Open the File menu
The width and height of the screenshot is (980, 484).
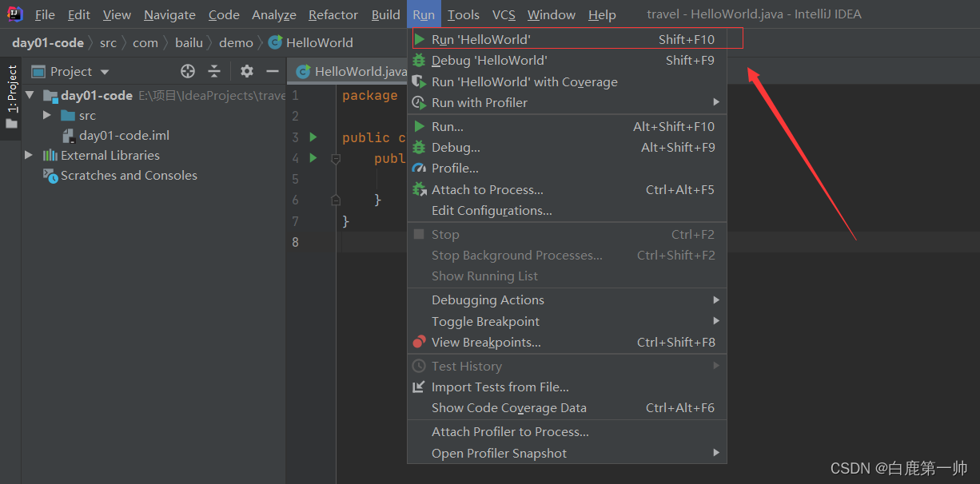(x=45, y=14)
